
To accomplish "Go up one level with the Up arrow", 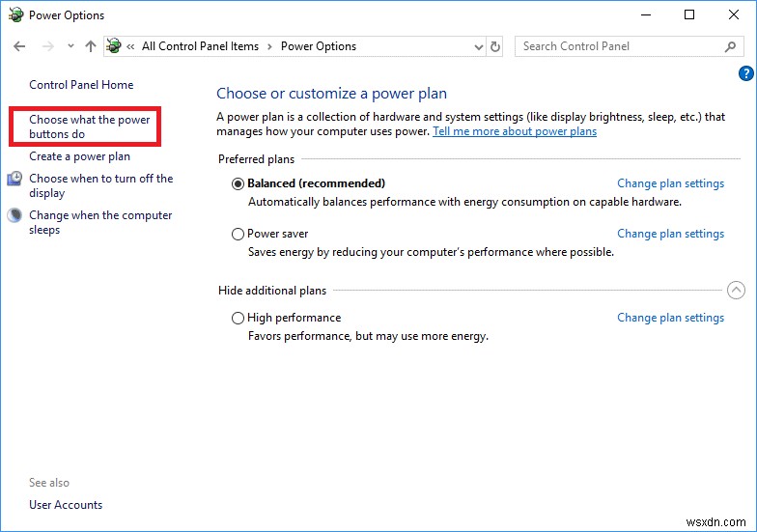I will tap(91, 46).
